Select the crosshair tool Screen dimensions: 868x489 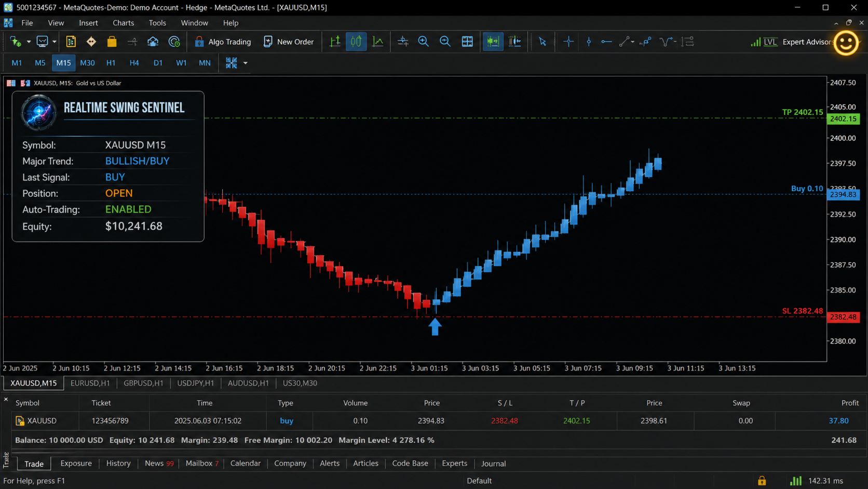tap(568, 42)
